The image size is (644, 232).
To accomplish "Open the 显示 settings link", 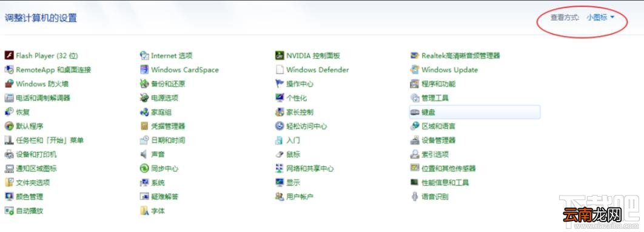I will (293, 182).
